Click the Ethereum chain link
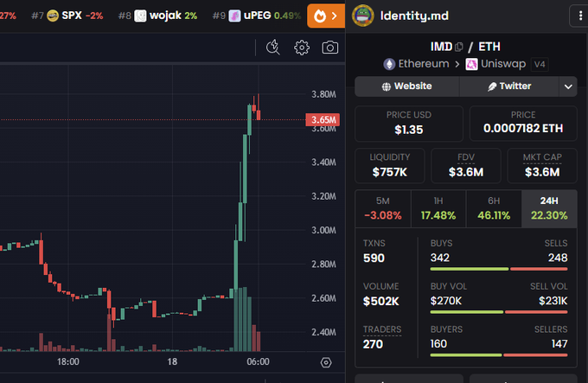This screenshot has width=588, height=383. (x=424, y=64)
